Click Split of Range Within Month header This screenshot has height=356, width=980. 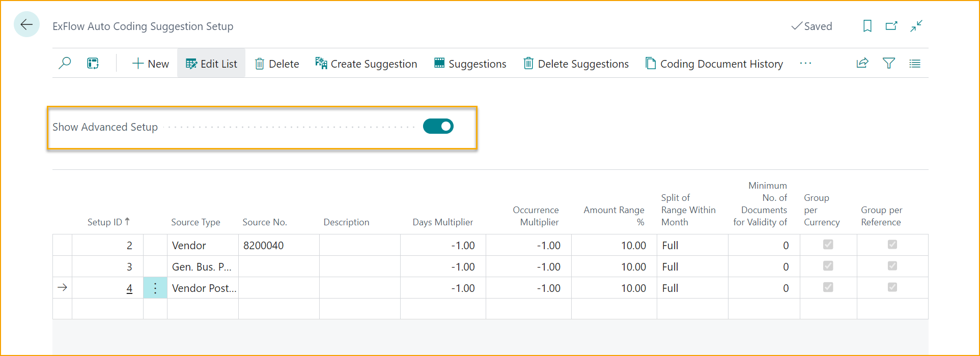(688, 210)
